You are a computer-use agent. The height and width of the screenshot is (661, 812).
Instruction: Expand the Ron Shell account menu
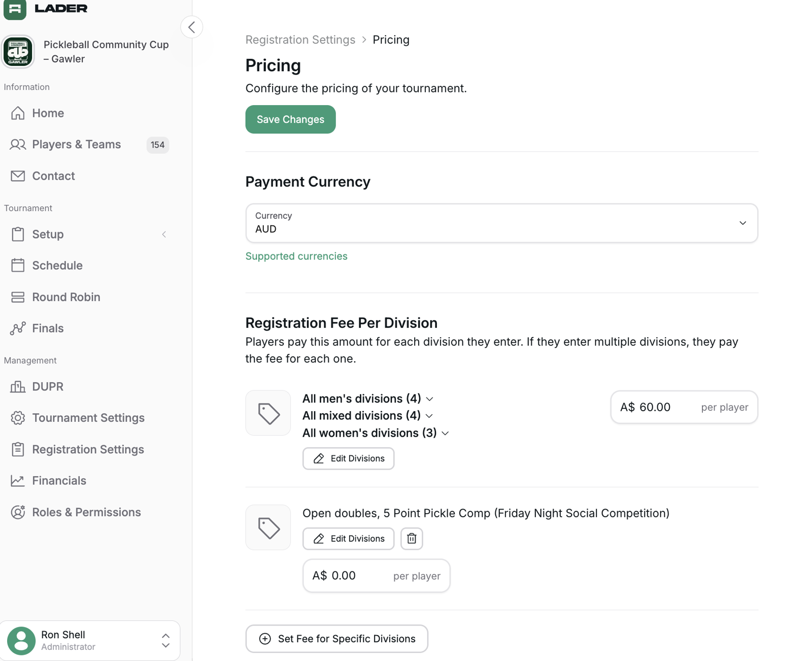coord(165,641)
